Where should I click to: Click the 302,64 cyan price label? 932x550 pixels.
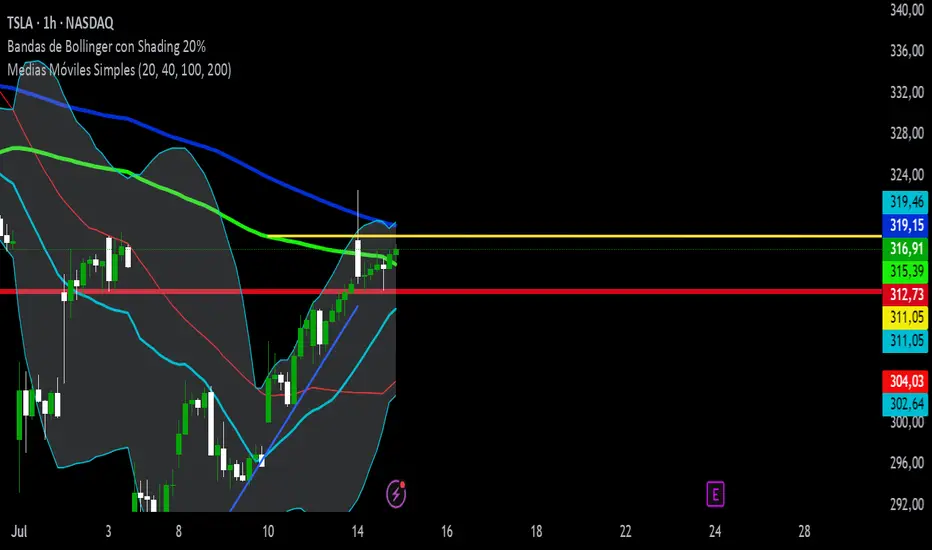click(905, 404)
